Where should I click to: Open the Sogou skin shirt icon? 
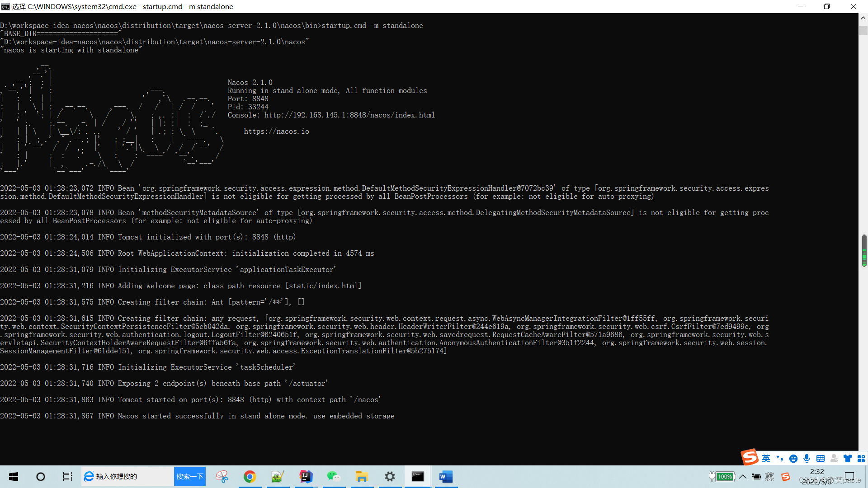[x=848, y=459]
